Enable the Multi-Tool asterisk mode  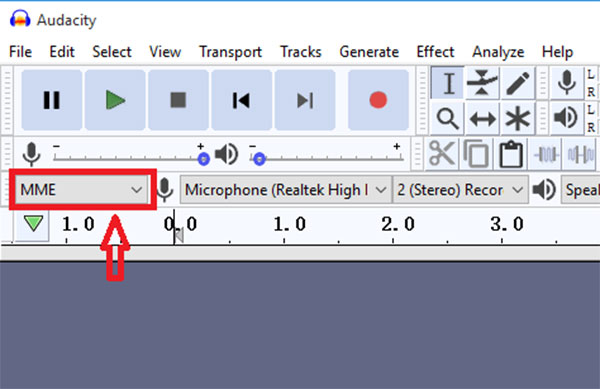pos(518,119)
